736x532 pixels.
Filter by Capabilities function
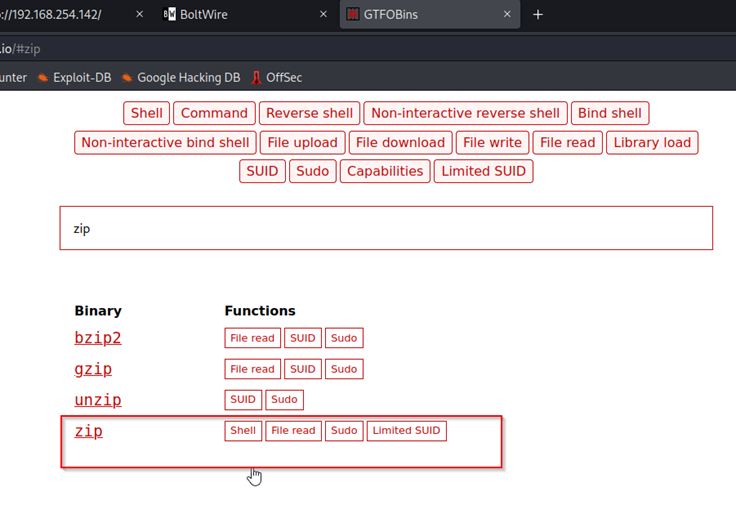coord(385,171)
